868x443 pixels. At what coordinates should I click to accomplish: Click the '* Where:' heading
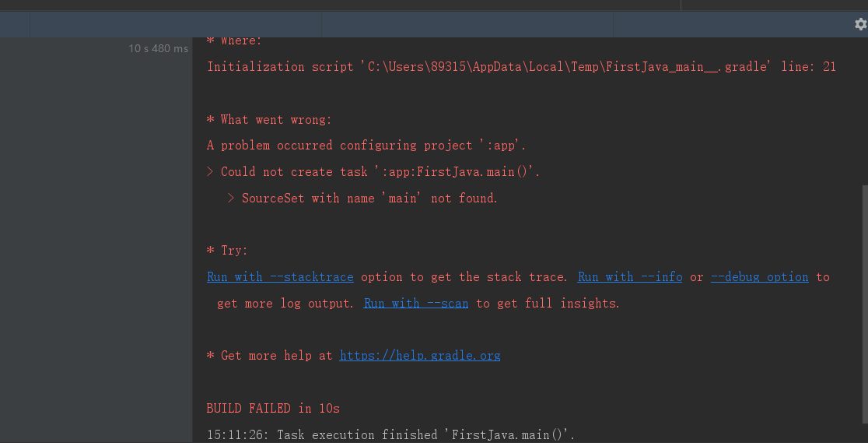(233, 40)
